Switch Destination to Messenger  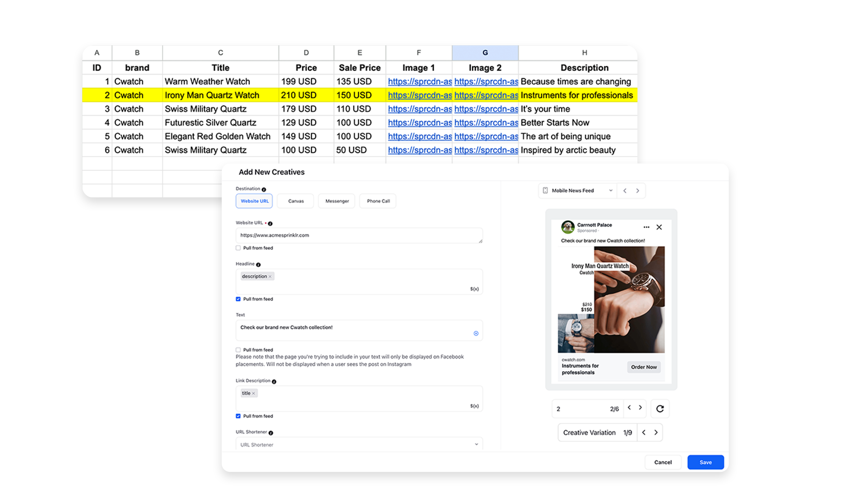(336, 201)
